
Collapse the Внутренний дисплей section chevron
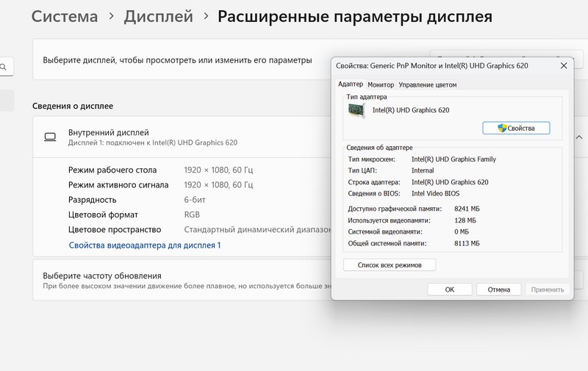pyautogui.click(x=579, y=137)
